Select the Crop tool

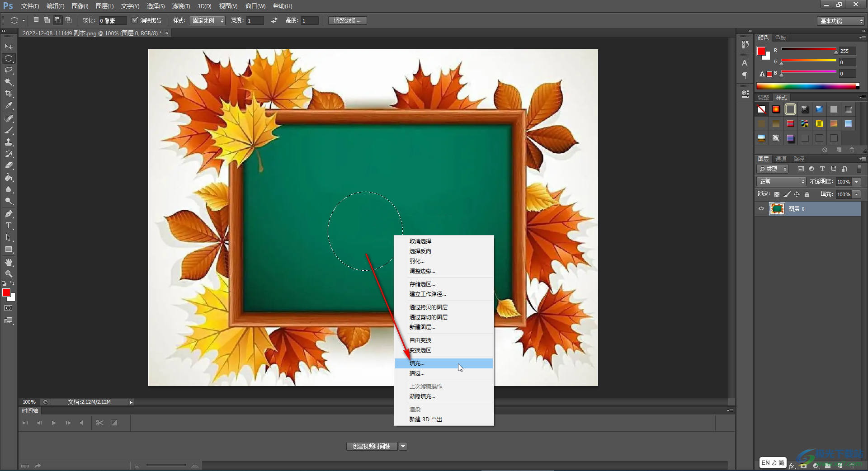pyautogui.click(x=9, y=94)
